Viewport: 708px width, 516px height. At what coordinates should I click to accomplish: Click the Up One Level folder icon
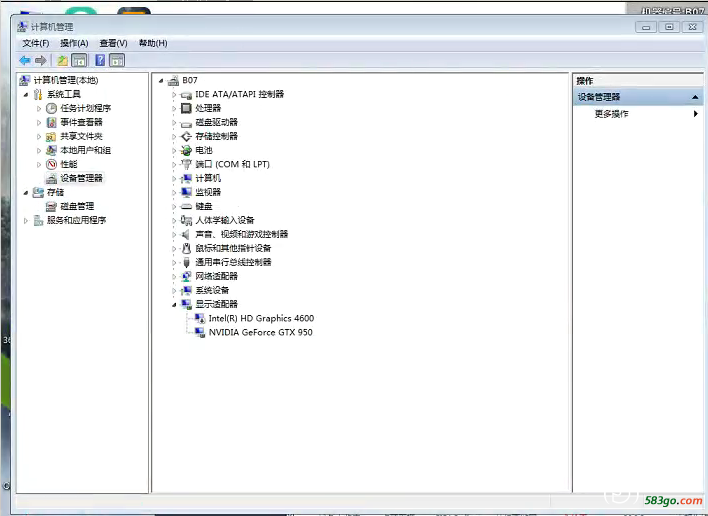(63, 60)
